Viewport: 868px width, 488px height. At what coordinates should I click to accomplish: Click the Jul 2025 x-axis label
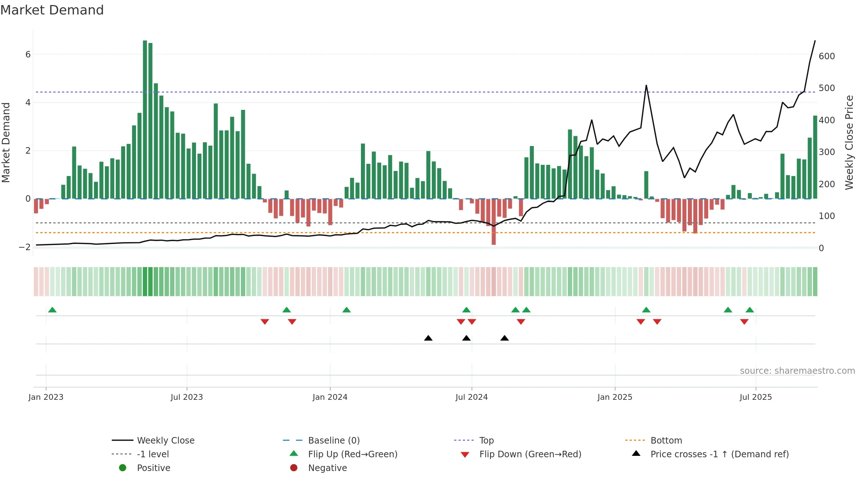pos(756,397)
